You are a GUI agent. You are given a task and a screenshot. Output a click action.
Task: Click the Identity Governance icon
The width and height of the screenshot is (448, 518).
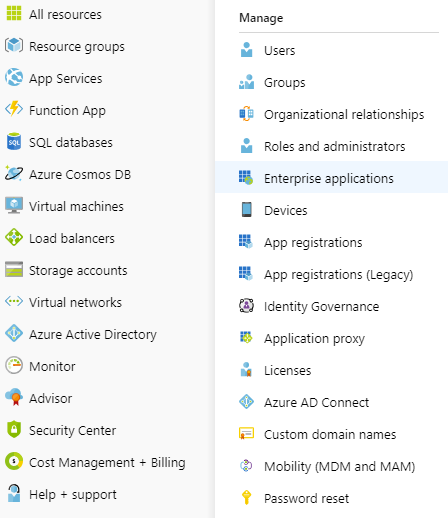click(246, 306)
